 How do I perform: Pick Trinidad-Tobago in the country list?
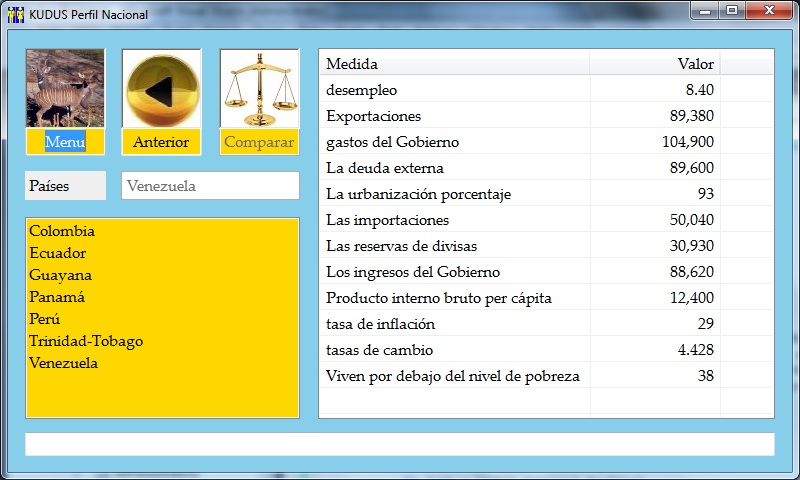tap(86, 341)
